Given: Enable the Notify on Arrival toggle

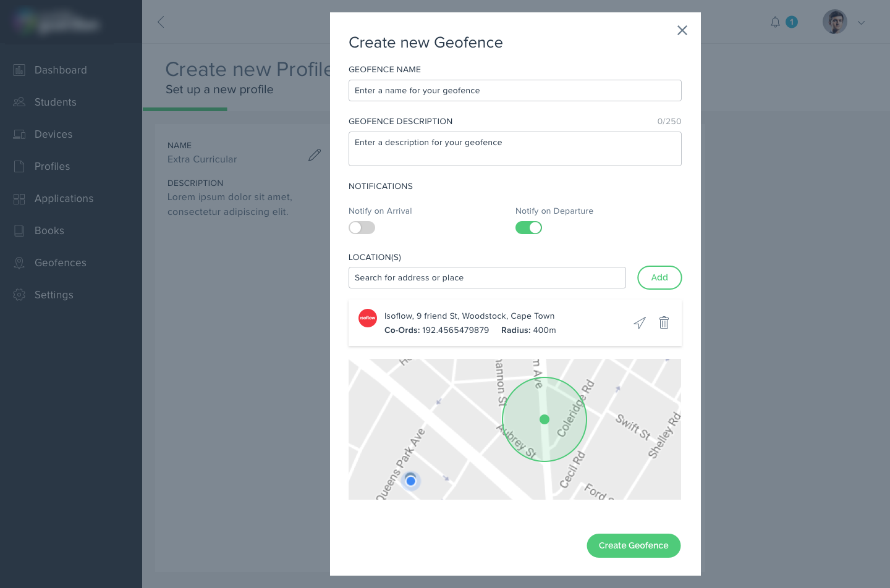Looking at the screenshot, I should [362, 228].
